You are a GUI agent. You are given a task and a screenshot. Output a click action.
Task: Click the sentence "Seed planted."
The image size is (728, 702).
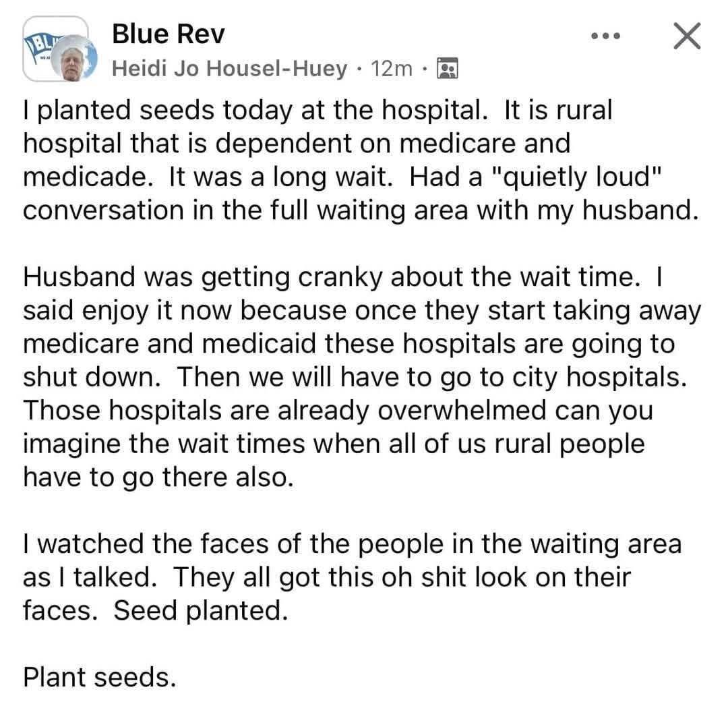(201, 610)
